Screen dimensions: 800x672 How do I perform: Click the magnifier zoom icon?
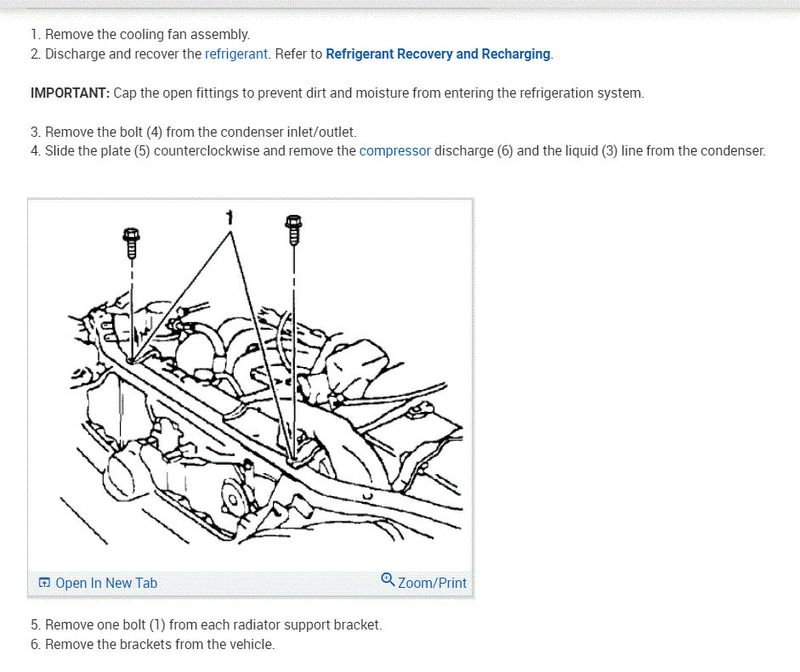pyautogui.click(x=388, y=579)
